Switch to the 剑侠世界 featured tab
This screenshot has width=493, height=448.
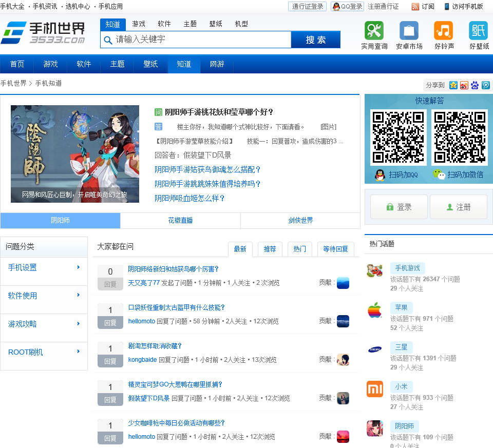(x=300, y=221)
